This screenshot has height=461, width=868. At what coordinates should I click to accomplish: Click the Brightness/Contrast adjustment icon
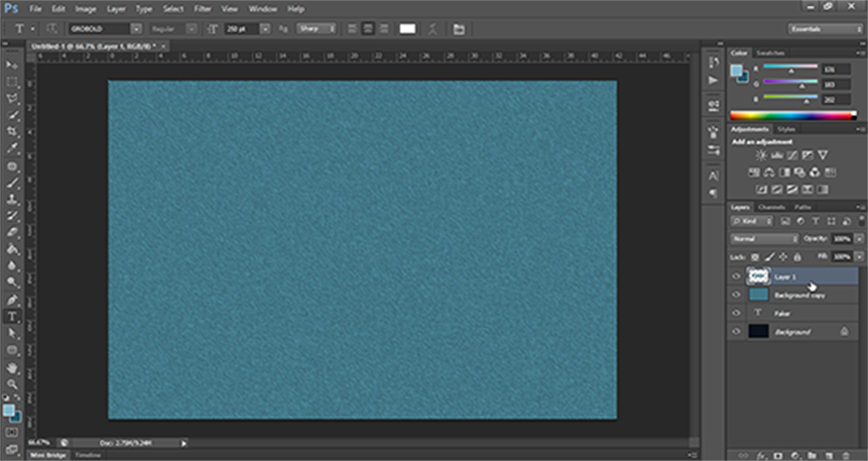[761, 156]
